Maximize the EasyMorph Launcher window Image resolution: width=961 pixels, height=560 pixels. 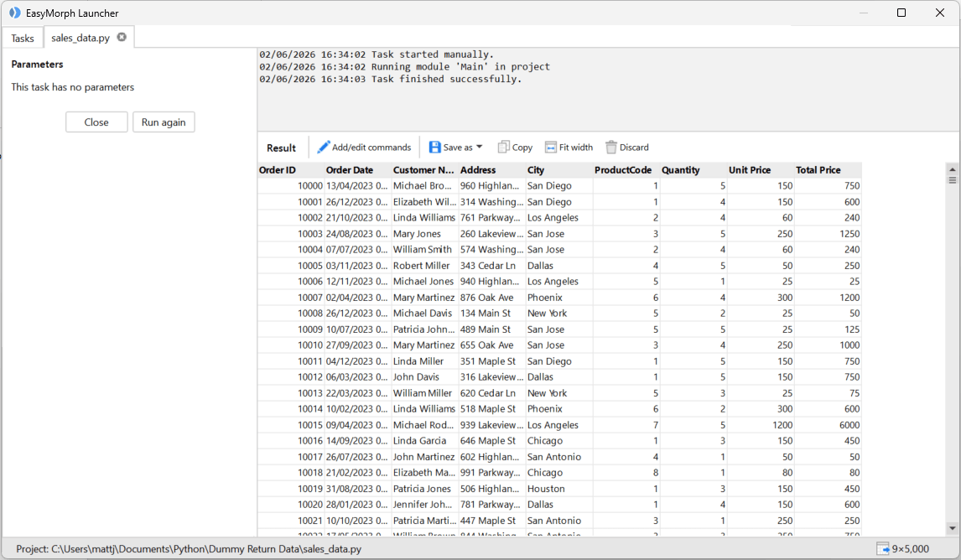[901, 13]
